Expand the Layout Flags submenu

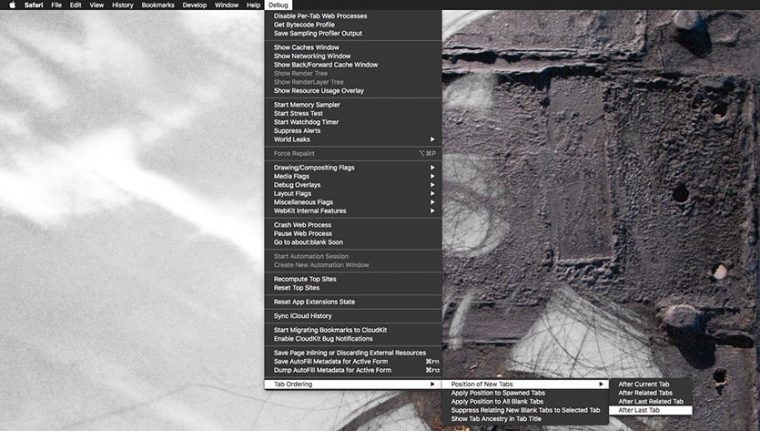point(353,194)
